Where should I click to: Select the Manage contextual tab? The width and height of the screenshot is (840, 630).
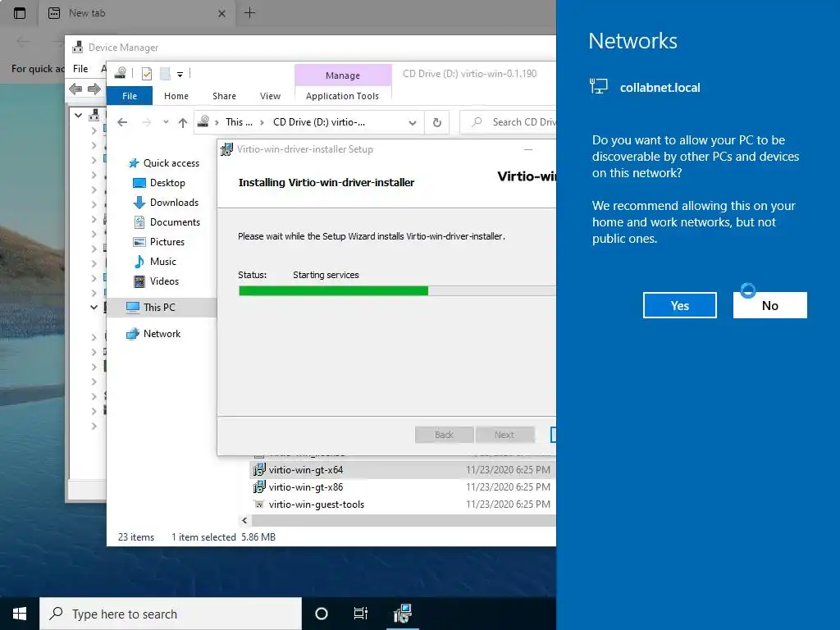pos(343,75)
